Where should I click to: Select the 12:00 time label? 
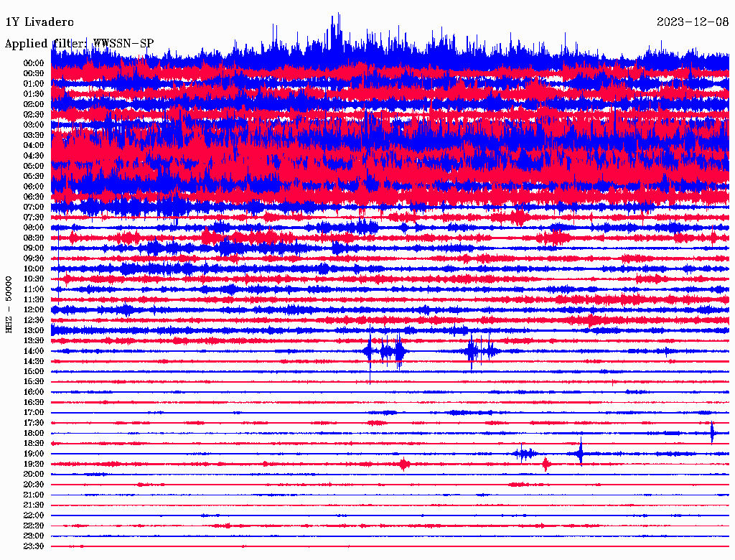pos(33,310)
